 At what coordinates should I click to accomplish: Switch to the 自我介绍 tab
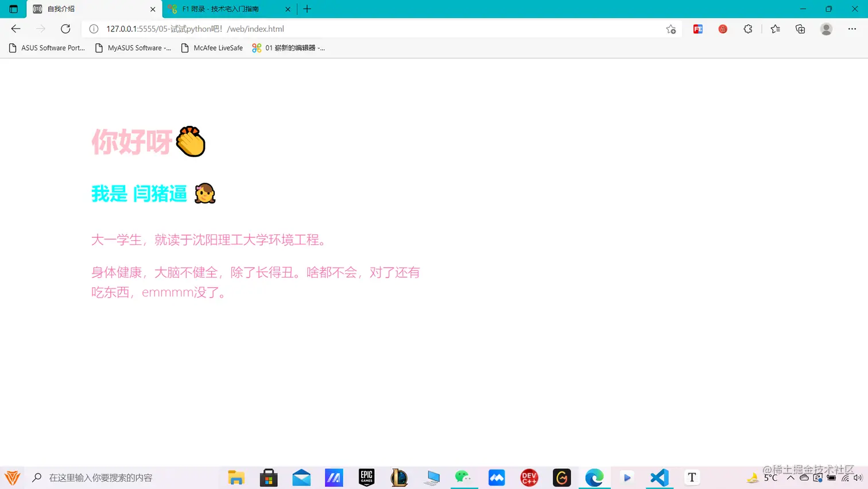(94, 9)
